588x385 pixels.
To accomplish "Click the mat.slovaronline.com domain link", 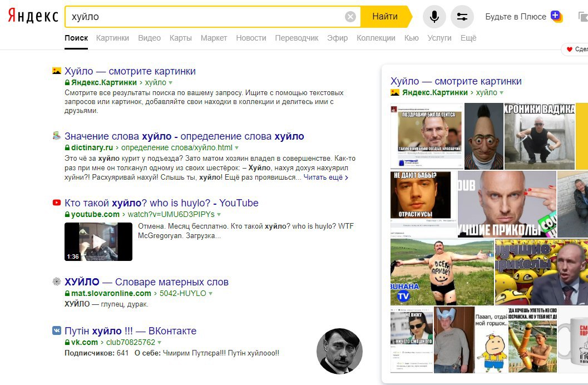I will (x=111, y=293).
